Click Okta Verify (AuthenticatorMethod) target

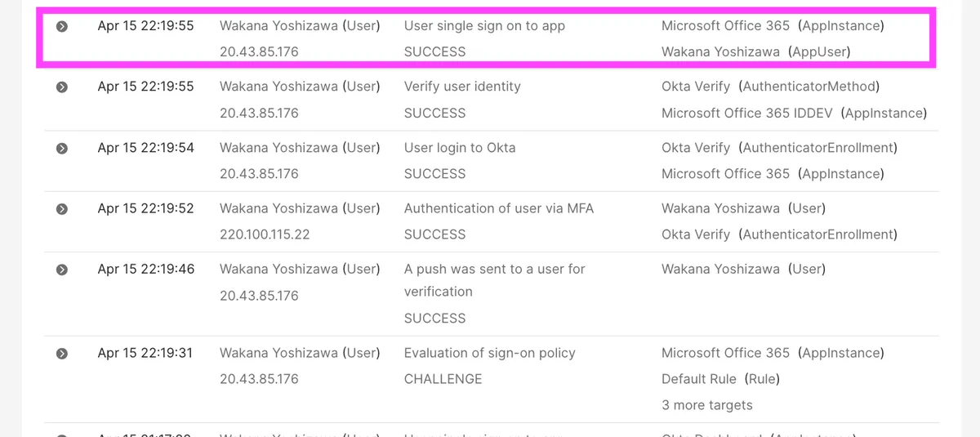[769, 86]
